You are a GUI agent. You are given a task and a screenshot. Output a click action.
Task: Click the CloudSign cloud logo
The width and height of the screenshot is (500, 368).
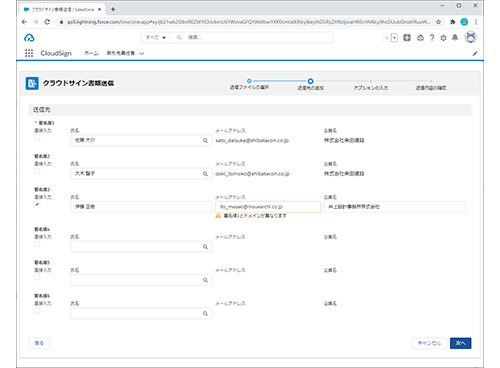pos(29,38)
